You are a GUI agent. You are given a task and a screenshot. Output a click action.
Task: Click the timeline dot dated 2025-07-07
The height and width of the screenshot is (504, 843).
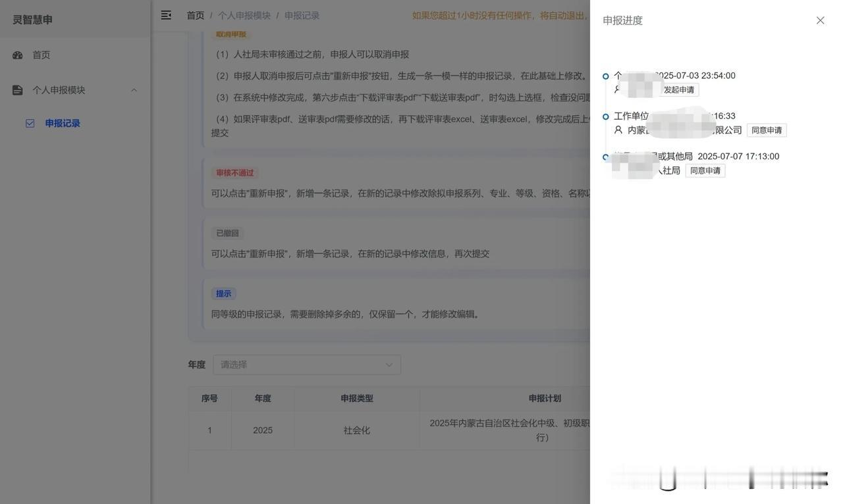(606, 157)
